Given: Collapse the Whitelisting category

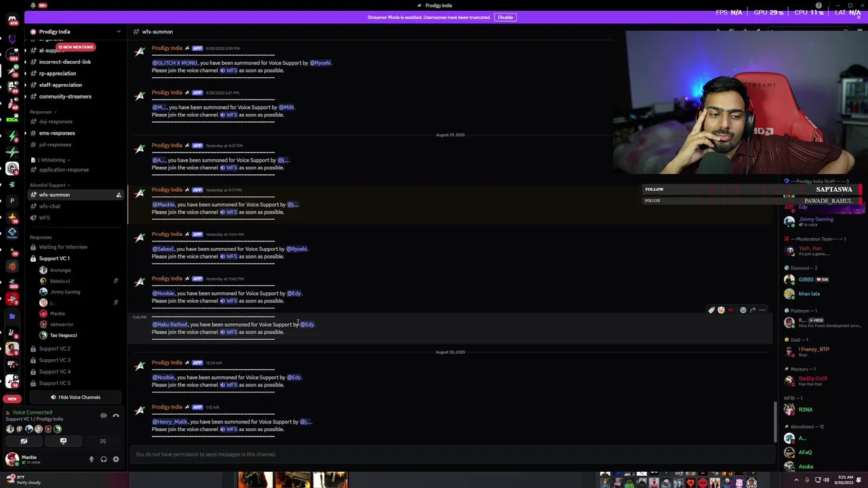Looking at the screenshot, I should point(52,160).
